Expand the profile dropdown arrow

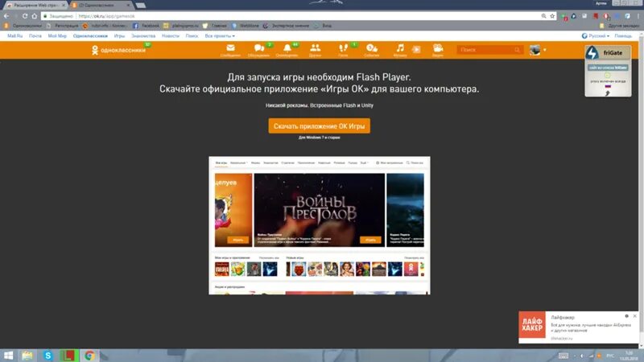pos(545,50)
